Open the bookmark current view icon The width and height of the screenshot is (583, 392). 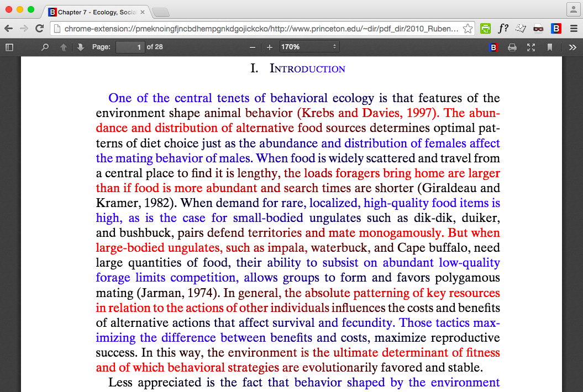click(549, 47)
